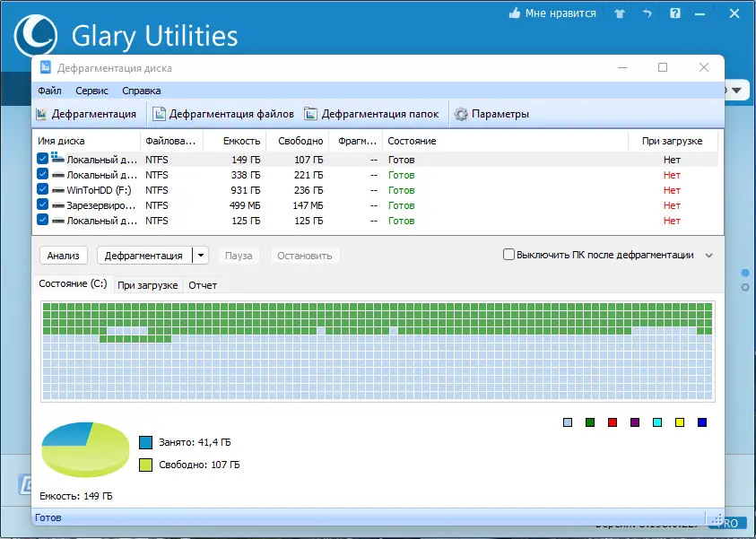This screenshot has width=756, height=539.
Task: Click the drive icon of the 125 ГБ disk row
Action: pyautogui.click(x=58, y=221)
